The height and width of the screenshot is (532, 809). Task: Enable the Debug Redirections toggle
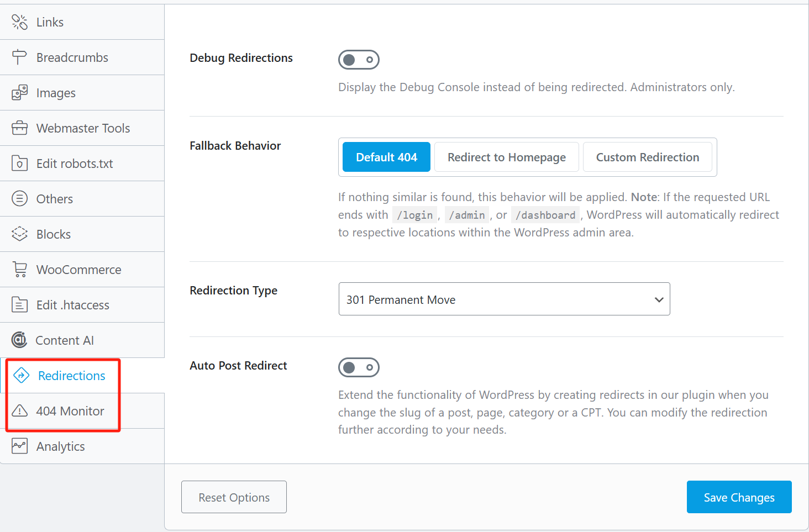point(359,60)
